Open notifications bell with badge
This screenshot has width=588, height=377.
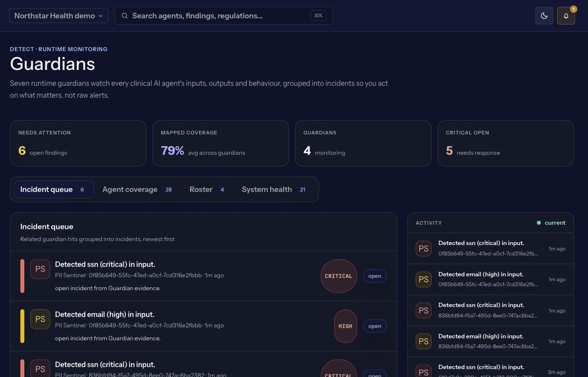(x=566, y=16)
